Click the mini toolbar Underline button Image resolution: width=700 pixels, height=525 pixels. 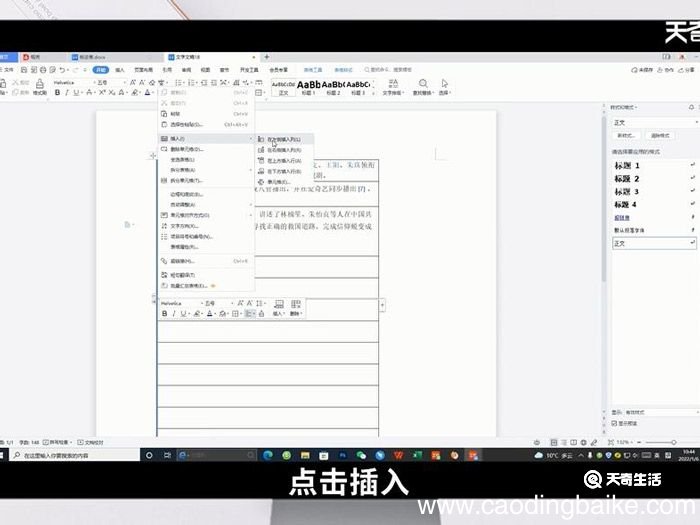click(x=183, y=314)
